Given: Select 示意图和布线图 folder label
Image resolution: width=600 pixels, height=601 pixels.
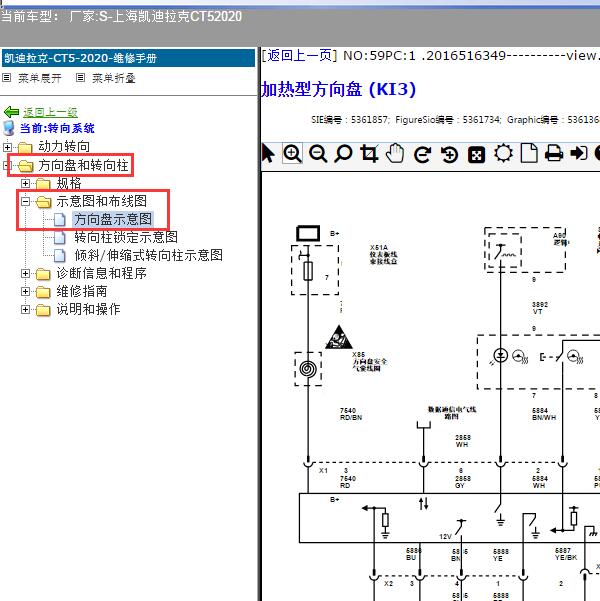Looking at the screenshot, I should [x=102, y=201].
